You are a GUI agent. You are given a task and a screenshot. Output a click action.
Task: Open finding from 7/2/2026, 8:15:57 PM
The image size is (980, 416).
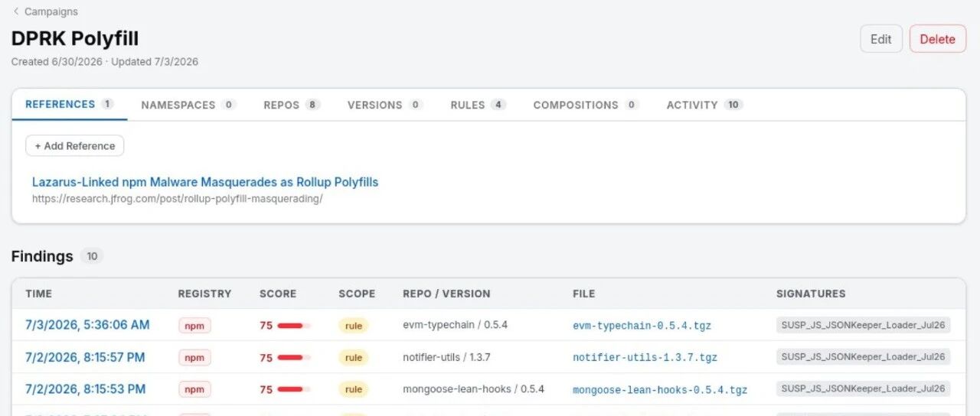85,357
